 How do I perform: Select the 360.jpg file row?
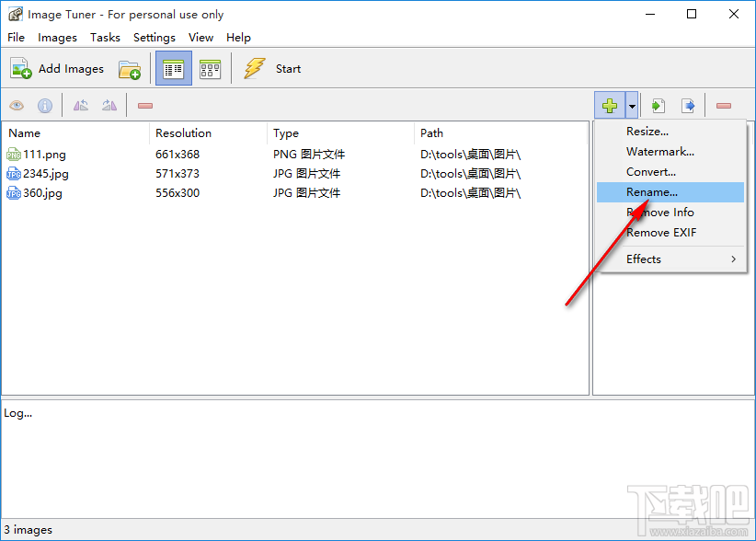295,193
